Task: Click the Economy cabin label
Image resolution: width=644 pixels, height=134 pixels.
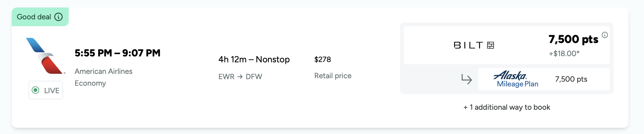Action: 90,84
